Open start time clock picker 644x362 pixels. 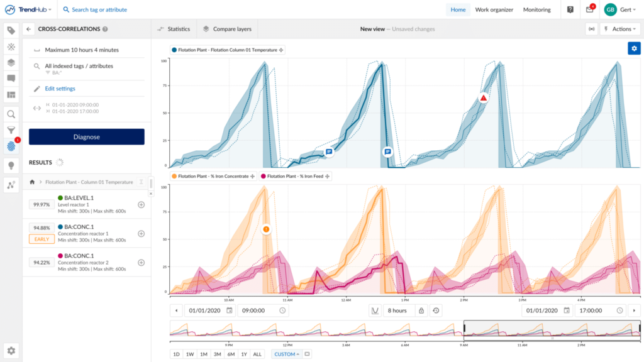pos(282,310)
